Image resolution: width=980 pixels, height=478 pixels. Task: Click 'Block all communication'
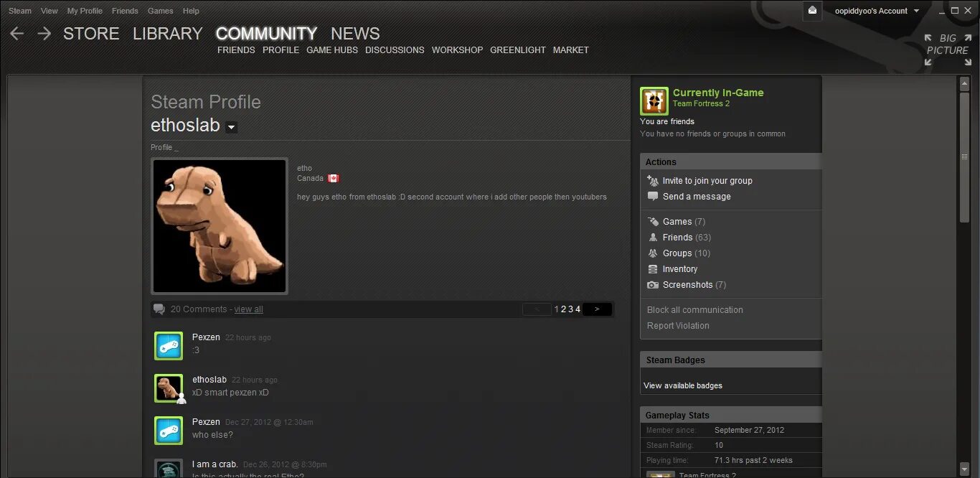coord(695,310)
